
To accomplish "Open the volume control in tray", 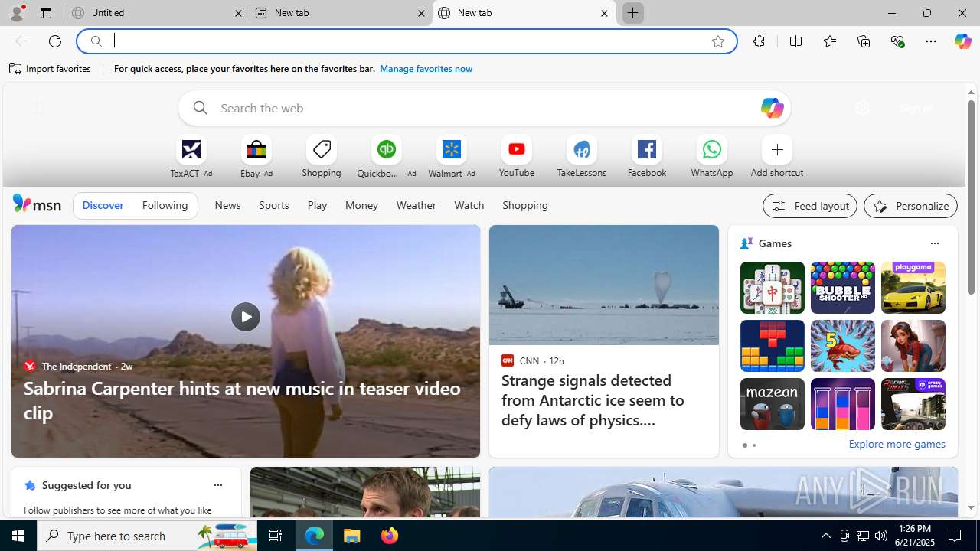I will coord(880,536).
